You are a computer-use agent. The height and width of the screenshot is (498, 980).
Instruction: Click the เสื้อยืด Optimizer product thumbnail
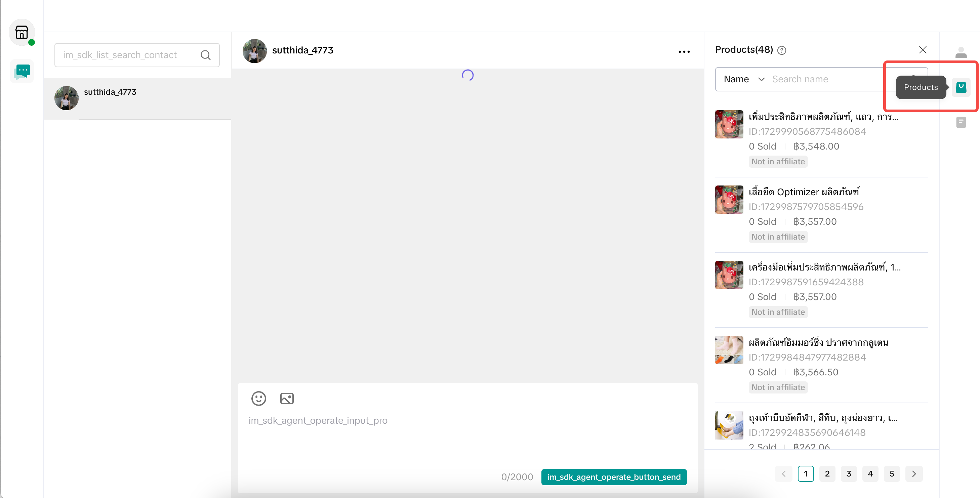click(x=729, y=199)
